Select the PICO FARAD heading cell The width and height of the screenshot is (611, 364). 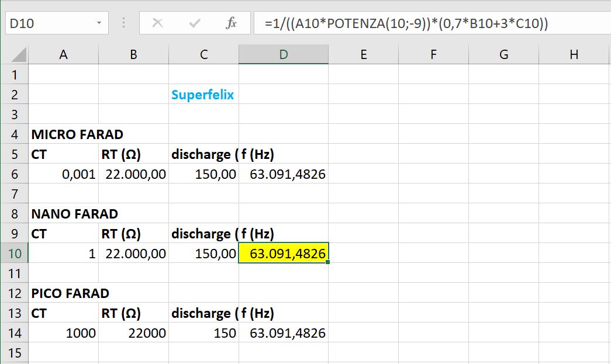coord(63,293)
